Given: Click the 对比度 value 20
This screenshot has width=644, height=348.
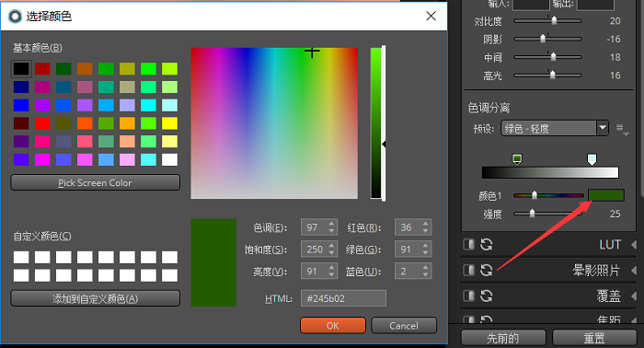Looking at the screenshot, I should pyautogui.click(x=615, y=21).
